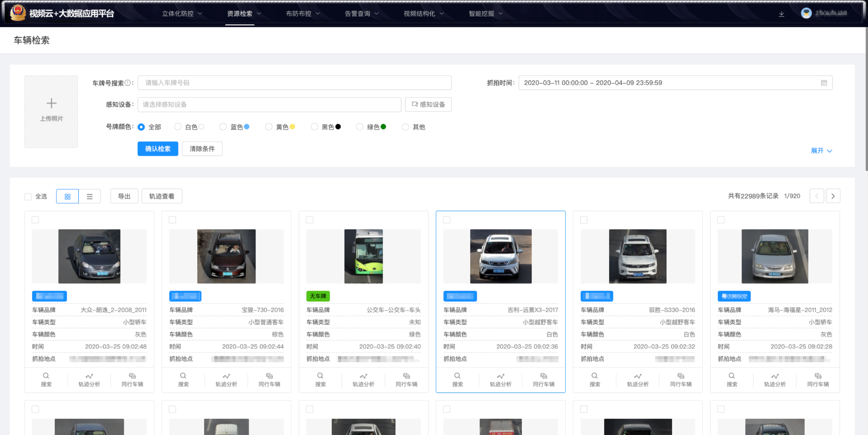868x435 pixels.
Task: Select 黑色 plate color radio
Action: [x=314, y=127]
